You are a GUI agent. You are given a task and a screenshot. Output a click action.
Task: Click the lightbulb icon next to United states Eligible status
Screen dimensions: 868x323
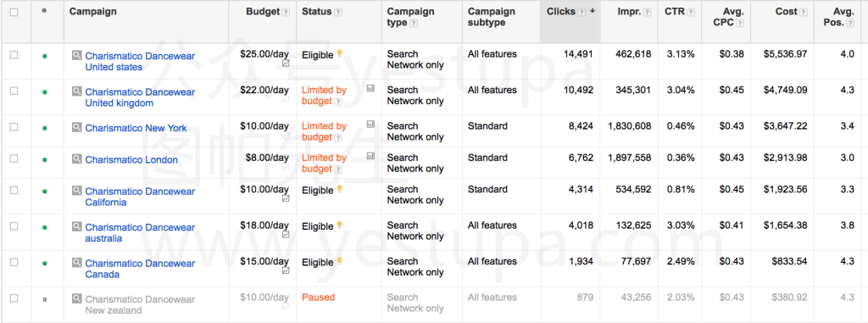(x=339, y=53)
